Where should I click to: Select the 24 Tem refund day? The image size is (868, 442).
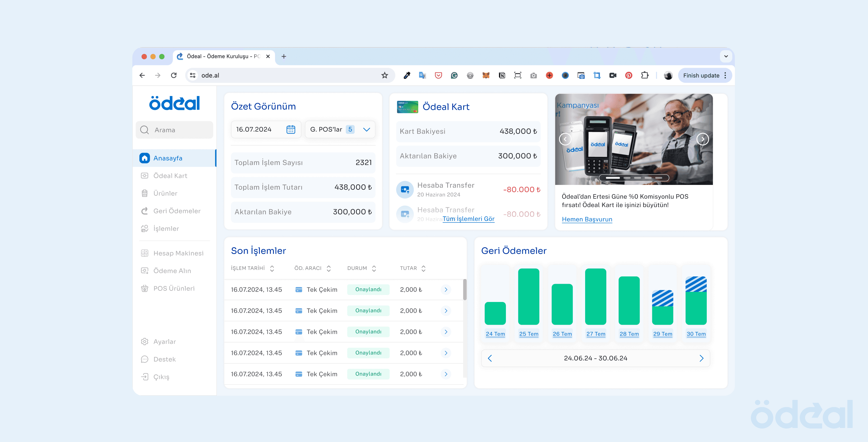[495, 334]
